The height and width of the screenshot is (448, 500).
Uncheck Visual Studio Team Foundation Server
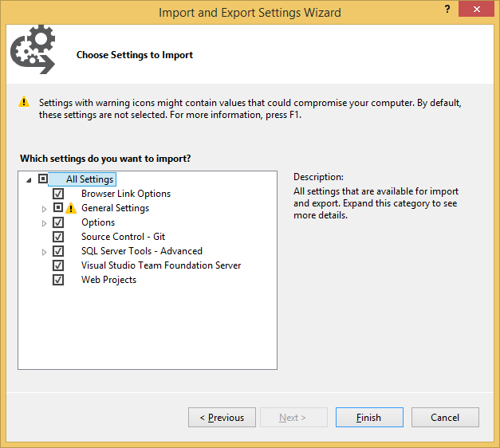[58, 265]
